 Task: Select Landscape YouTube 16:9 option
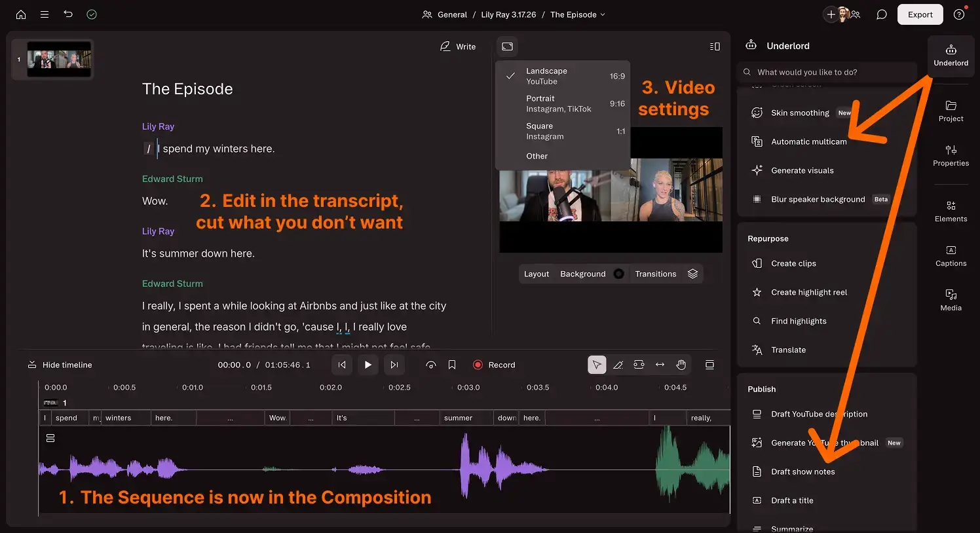coord(563,76)
